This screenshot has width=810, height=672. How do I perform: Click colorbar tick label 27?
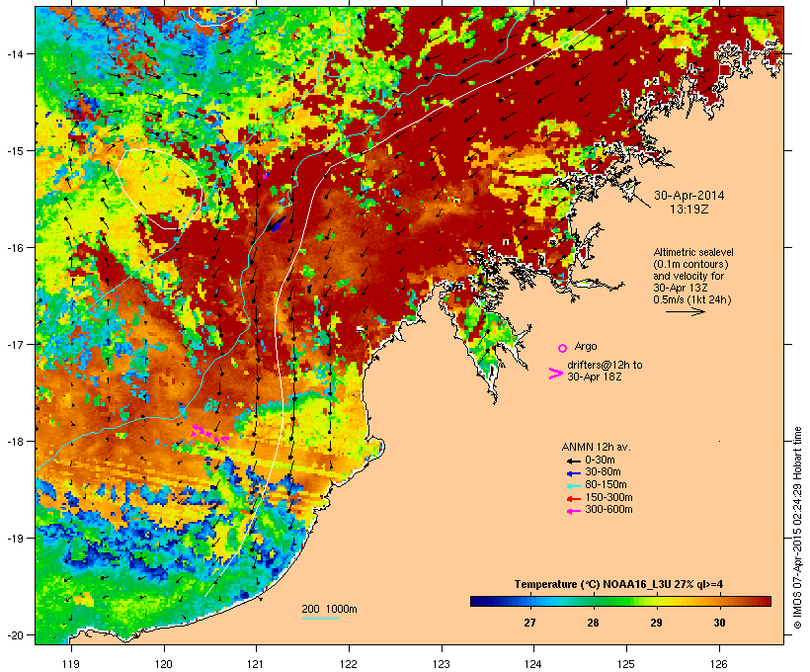[x=529, y=623]
